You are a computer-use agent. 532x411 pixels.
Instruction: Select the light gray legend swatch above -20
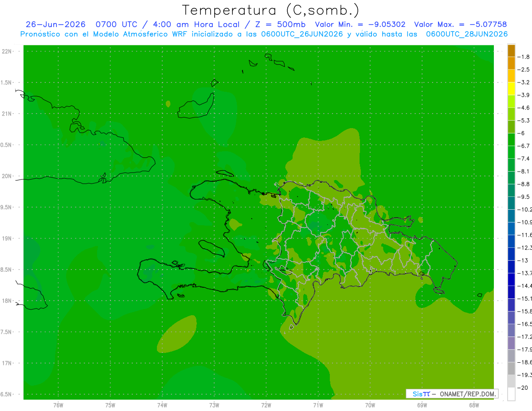click(511, 381)
